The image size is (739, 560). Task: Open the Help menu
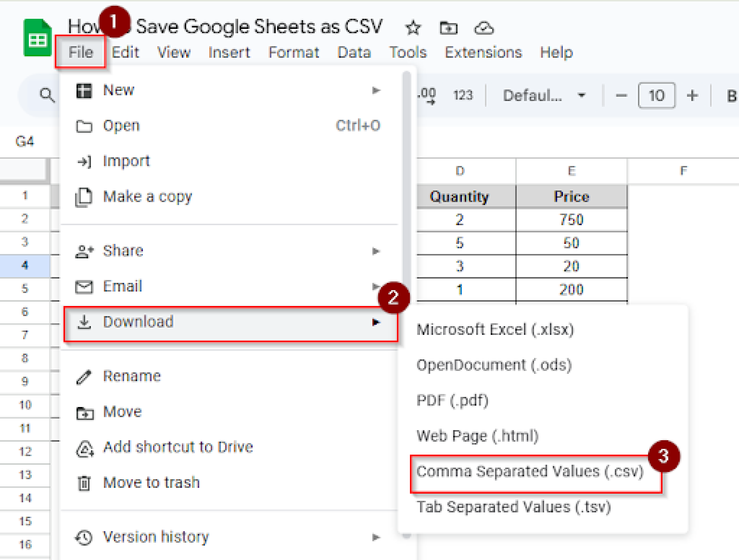(x=556, y=52)
